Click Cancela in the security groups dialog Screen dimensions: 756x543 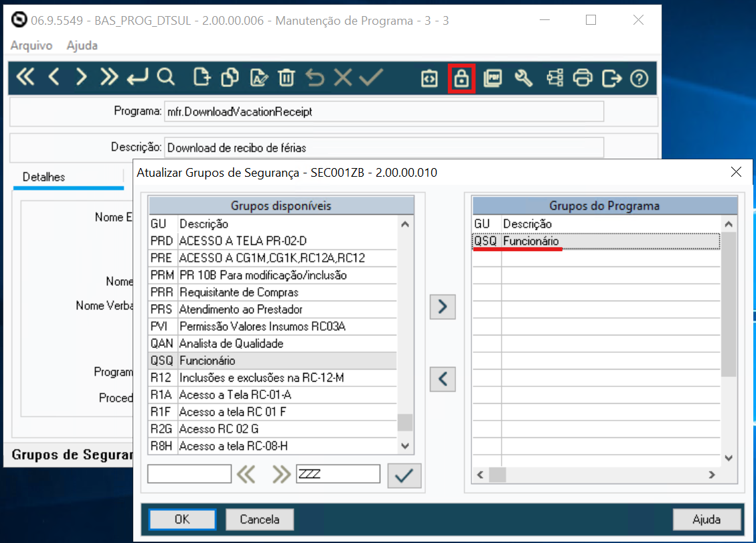click(259, 520)
